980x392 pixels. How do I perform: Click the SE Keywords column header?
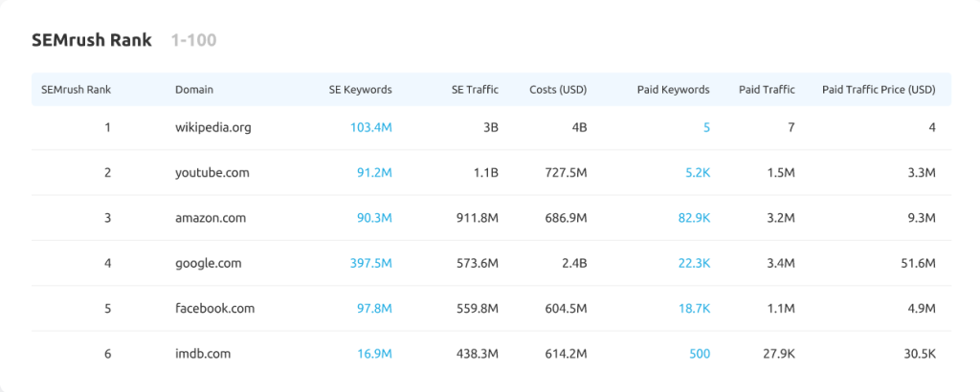(361, 89)
